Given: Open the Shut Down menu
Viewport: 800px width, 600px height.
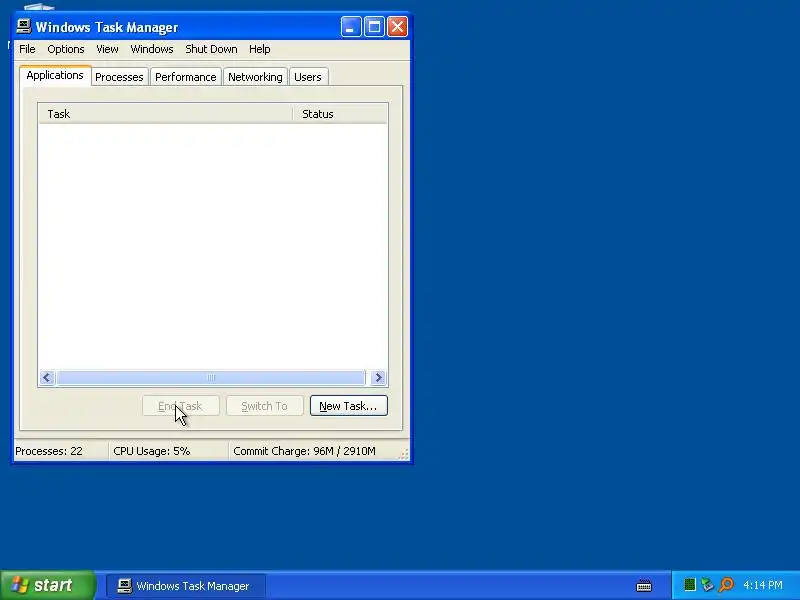Looking at the screenshot, I should tap(211, 49).
